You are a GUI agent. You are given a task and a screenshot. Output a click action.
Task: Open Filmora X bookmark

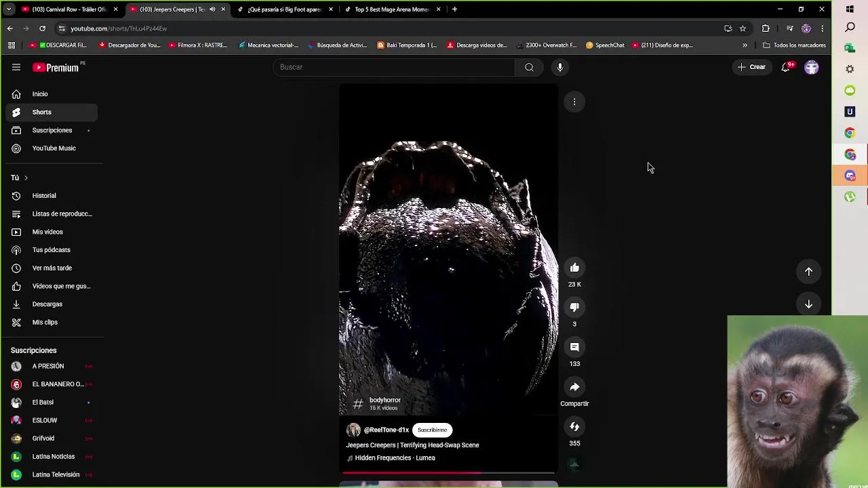[x=197, y=45]
